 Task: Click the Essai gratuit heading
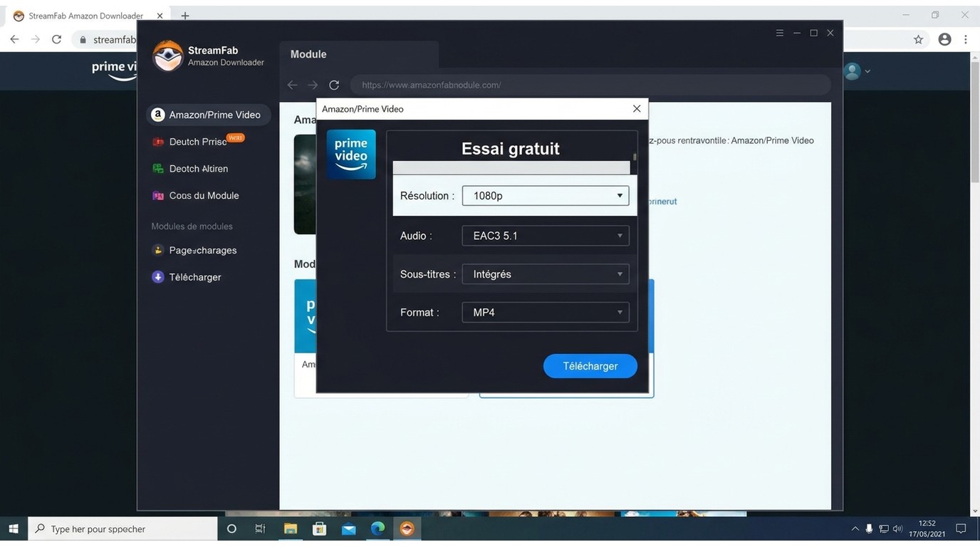[511, 149]
